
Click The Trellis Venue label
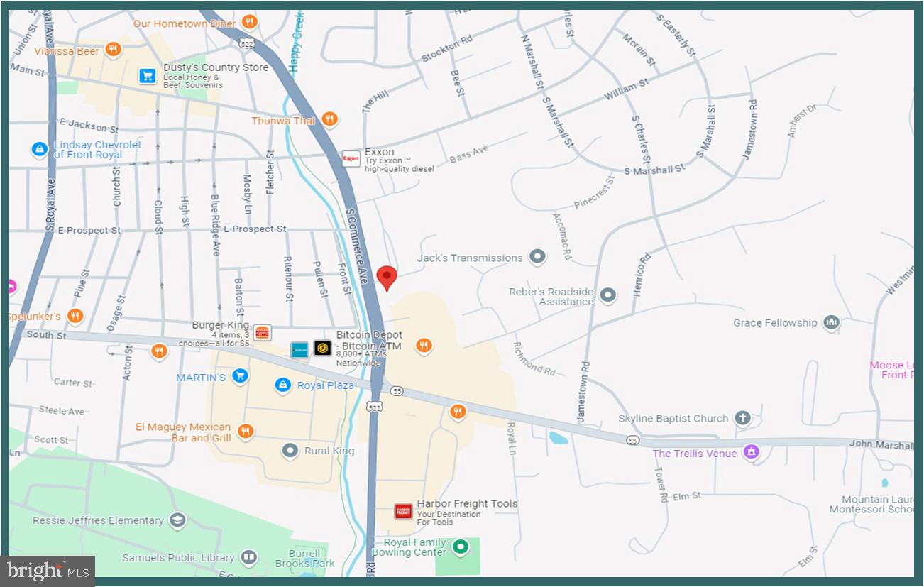694,453
